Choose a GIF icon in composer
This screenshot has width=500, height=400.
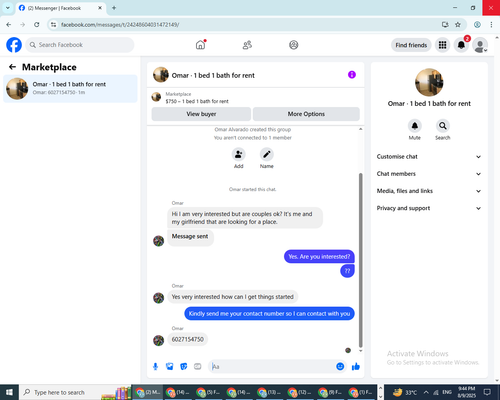click(x=198, y=367)
